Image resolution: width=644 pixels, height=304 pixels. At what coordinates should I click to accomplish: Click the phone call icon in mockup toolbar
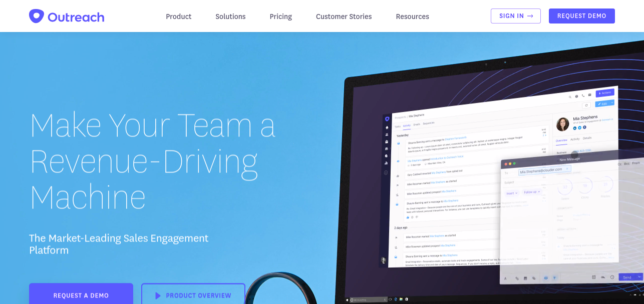click(x=583, y=95)
